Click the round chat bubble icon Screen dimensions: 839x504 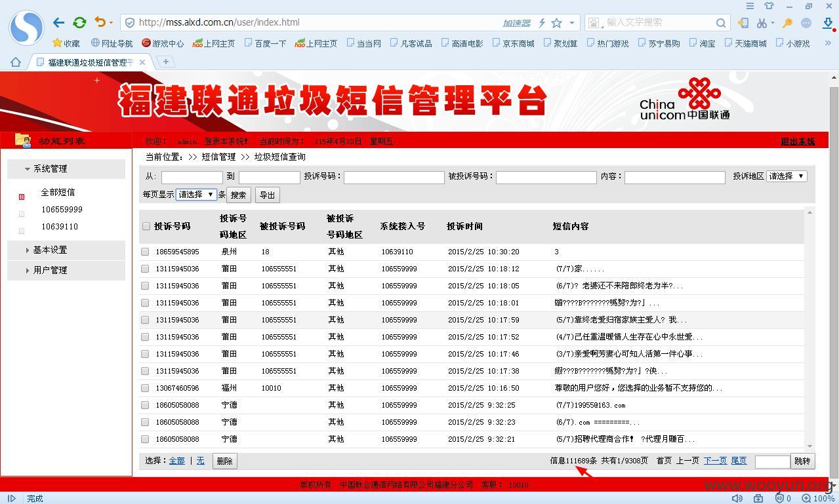coord(806,23)
